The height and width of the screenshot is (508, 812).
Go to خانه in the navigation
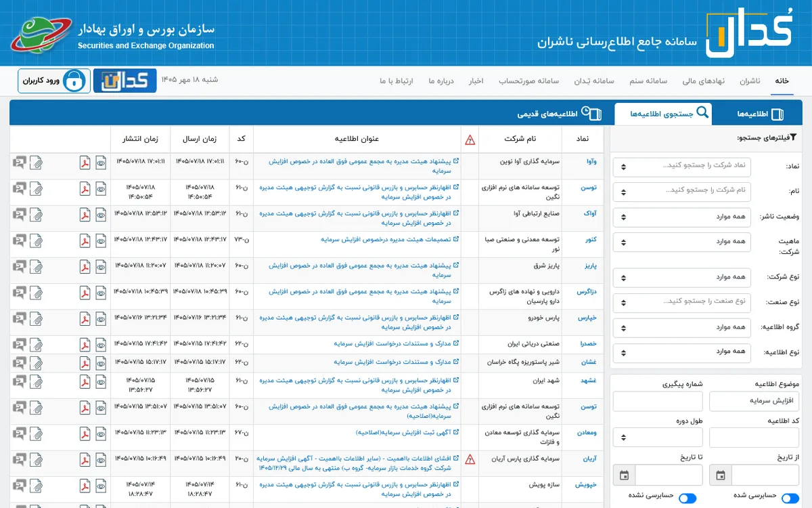pos(782,81)
